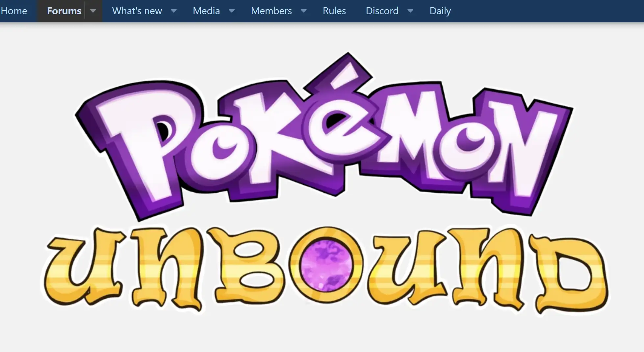Select the Forums tab

coord(64,11)
